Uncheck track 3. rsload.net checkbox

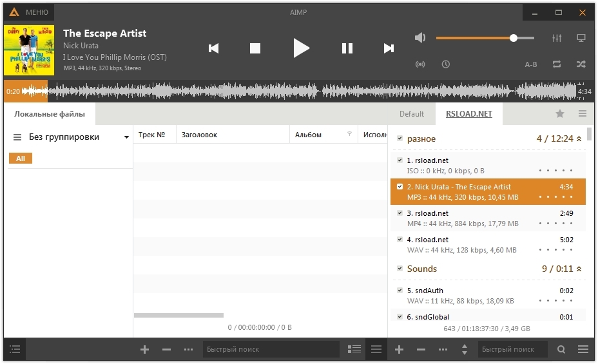[x=400, y=213]
